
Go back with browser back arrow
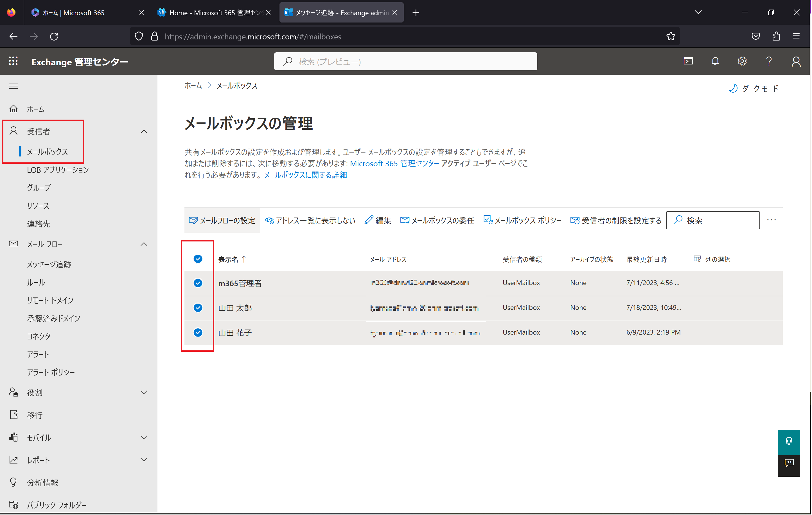[13, 37]
